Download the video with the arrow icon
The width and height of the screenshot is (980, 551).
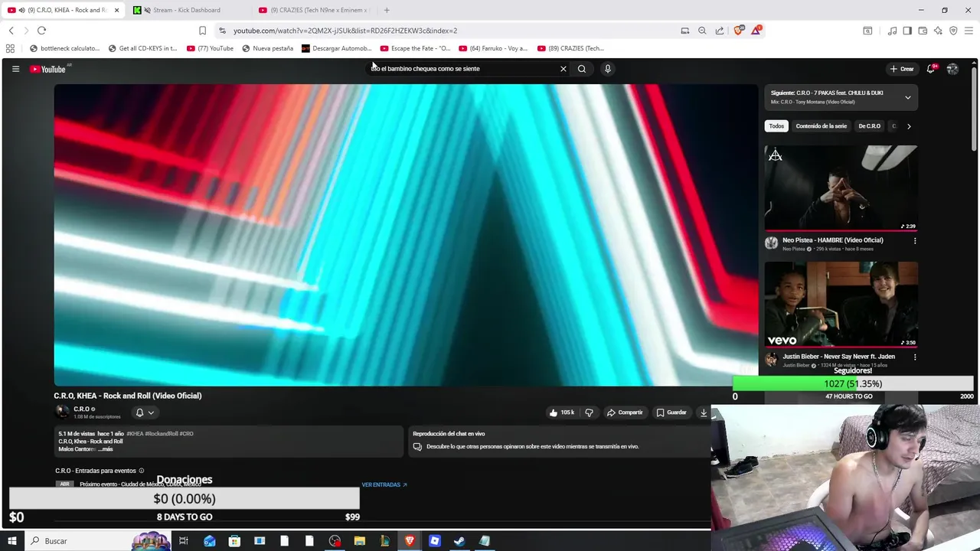click(x=704, y=412)
